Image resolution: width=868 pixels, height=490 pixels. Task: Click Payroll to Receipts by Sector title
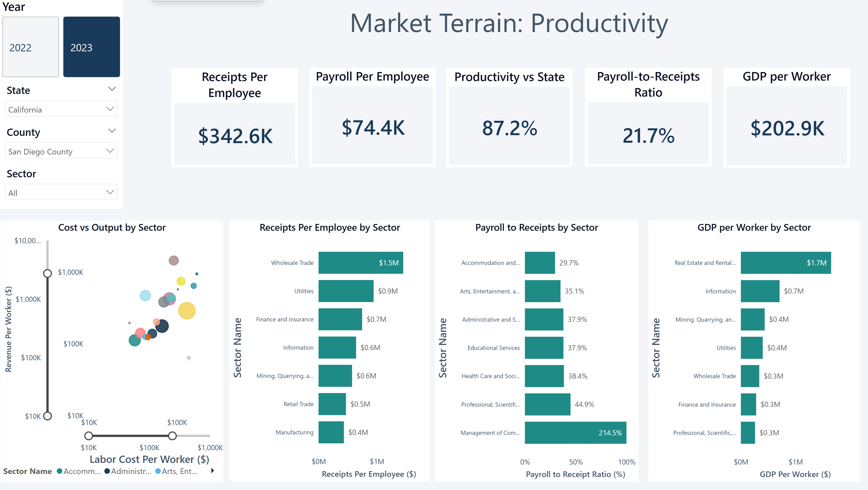(x=536, y=227)
